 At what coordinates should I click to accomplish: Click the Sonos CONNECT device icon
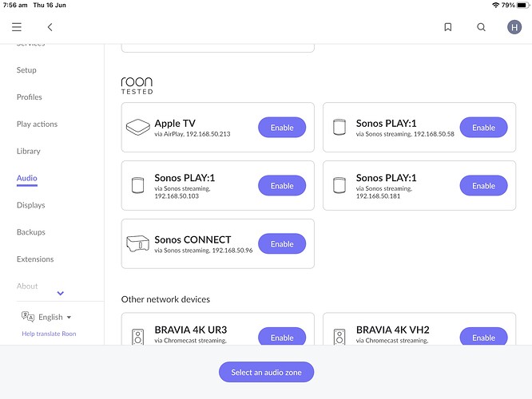137,243
